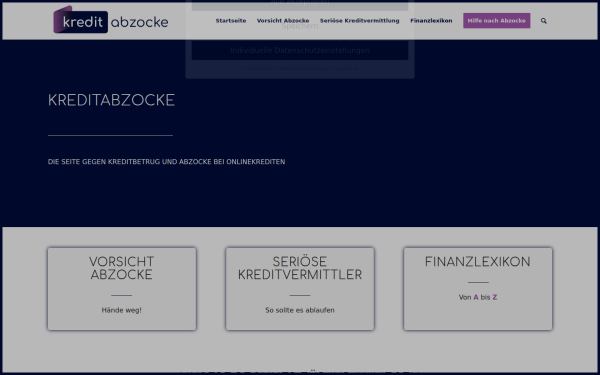Screen dimensions: 600x375
Task: Click the kredit abzocke logo
Action: (x=111, y=20)
